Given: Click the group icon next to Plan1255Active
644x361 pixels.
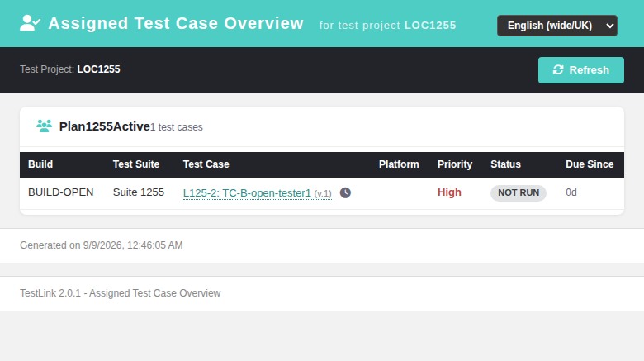Looking at the screenshot, I should [x=44, y=126].
